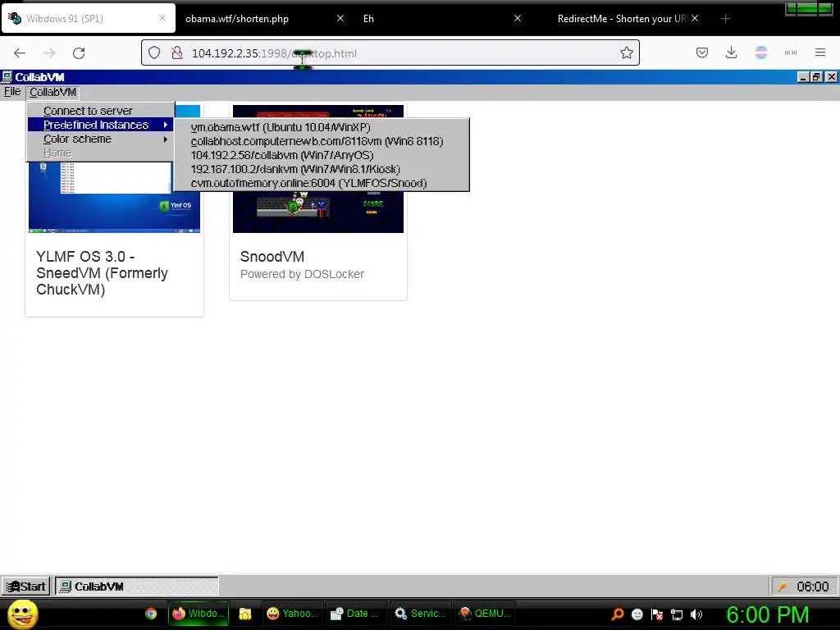840x630 pixels.
Task: Close the Wibdows 91 (SP1) tab
Action: click(x=162, y=18)
